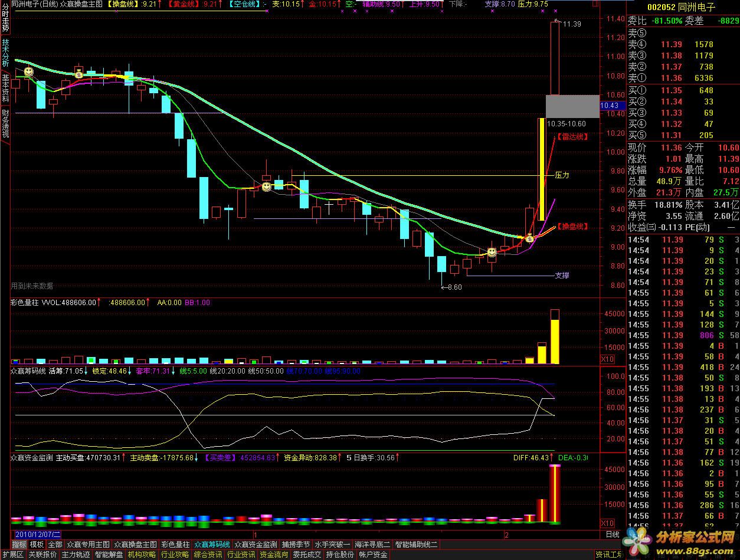The height and width of the screenshot is (560, 740).
Task: Select the 机构攻略 bottom tab
Action: [x=142, y=555]
